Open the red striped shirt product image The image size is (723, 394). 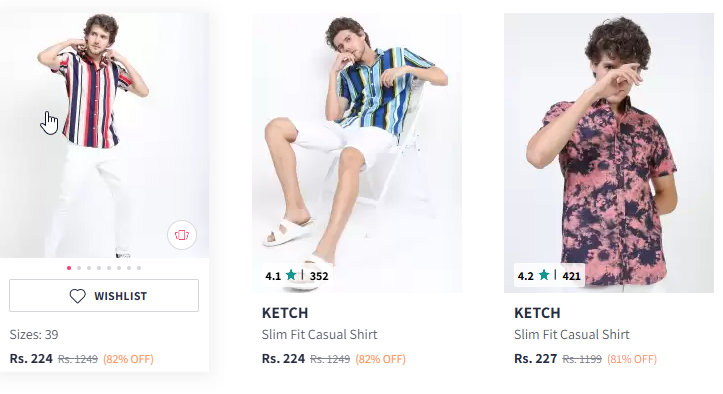point(104,135)
